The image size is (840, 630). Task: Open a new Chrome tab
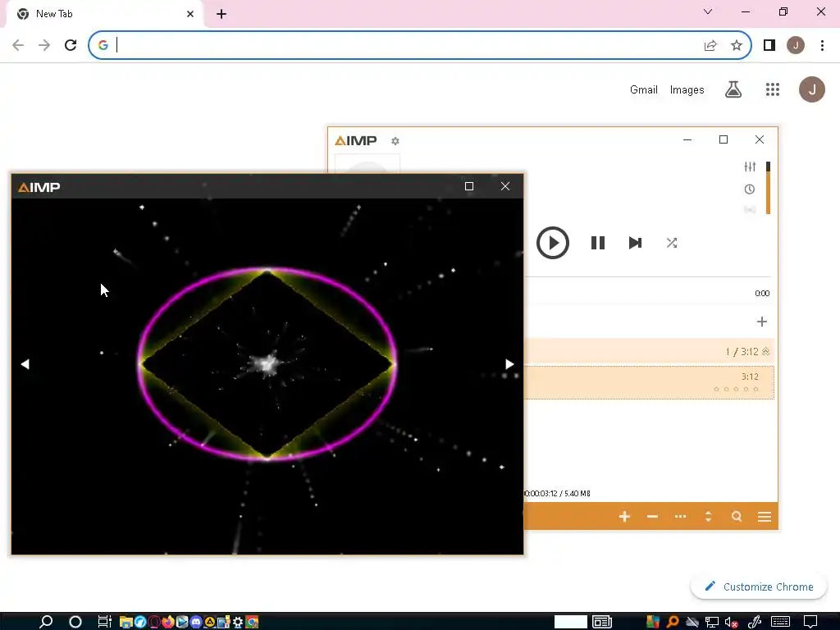pyautogui.click(x=221, y=14)
